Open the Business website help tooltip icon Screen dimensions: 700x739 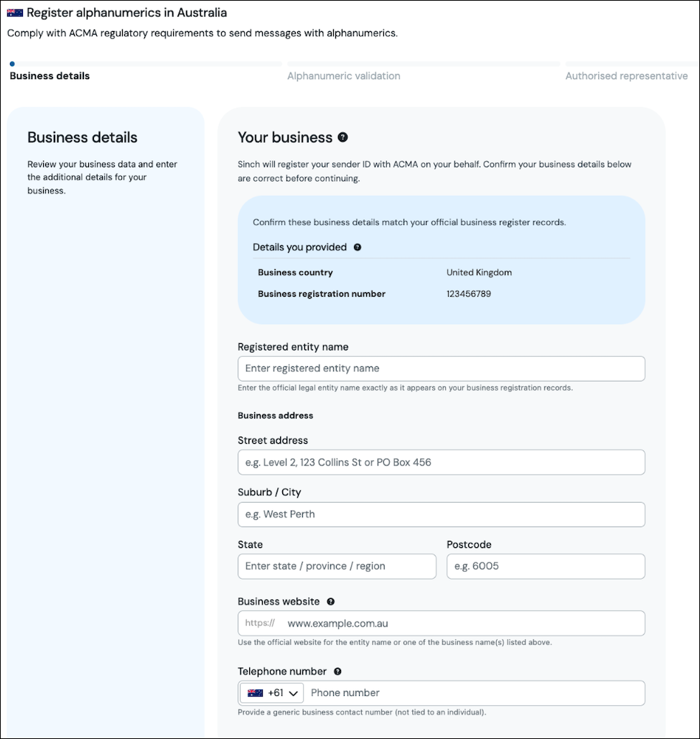pyautogui.click(x=331, y=602)
